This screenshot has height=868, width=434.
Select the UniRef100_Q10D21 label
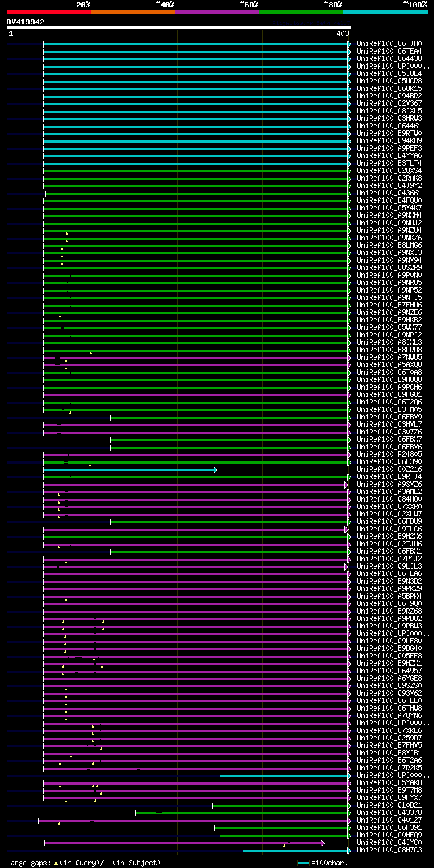coord(389,805)
